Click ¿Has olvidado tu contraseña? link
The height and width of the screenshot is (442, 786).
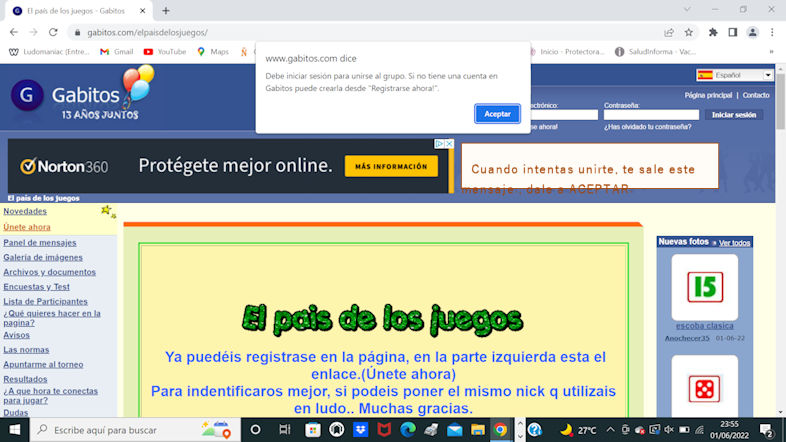647,127
